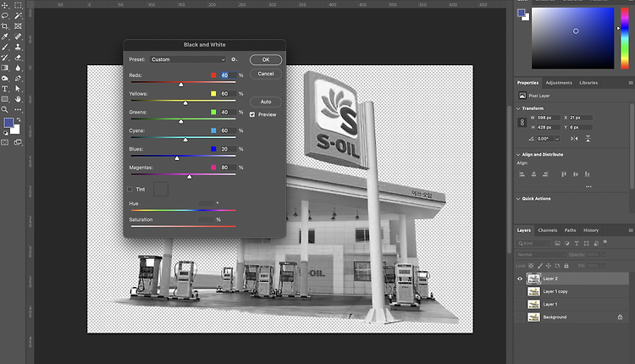Open the Fill dropdown arrow
635x364 pixels.
pyautogui.click(x=604, y=266)
